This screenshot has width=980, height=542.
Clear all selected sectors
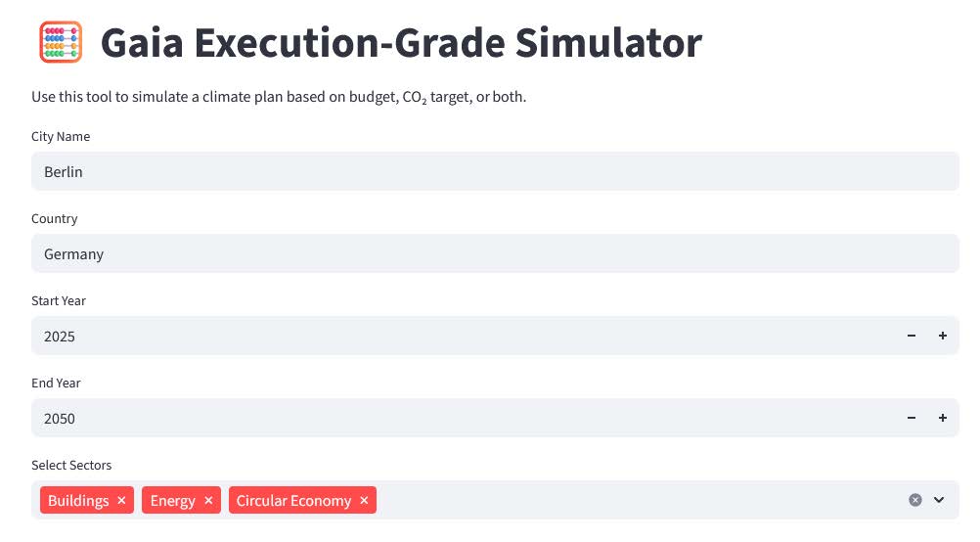[915, 500]
